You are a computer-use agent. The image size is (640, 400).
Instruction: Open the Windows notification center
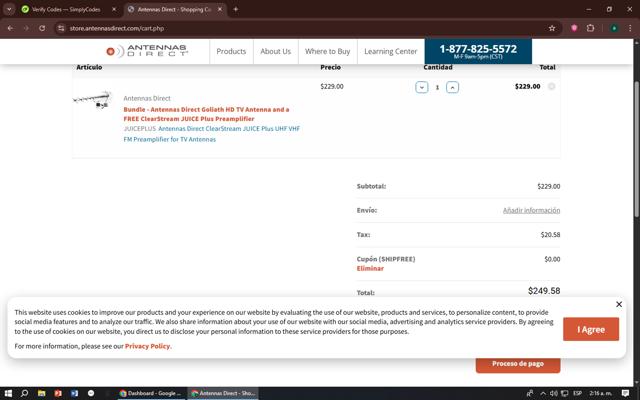click(625, 393)
